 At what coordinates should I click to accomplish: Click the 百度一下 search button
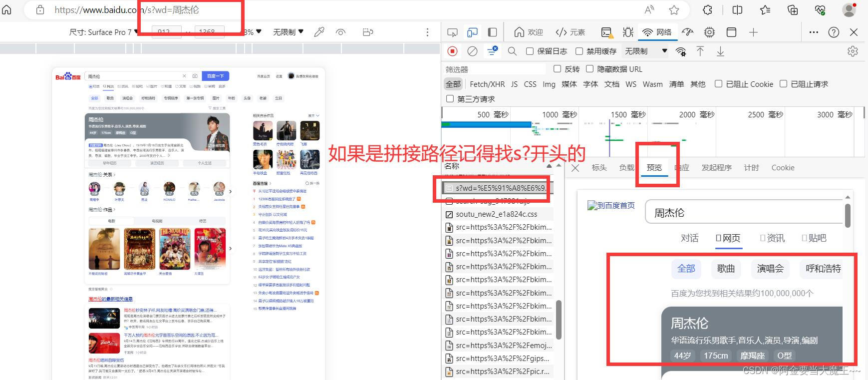tap(215, 76)
